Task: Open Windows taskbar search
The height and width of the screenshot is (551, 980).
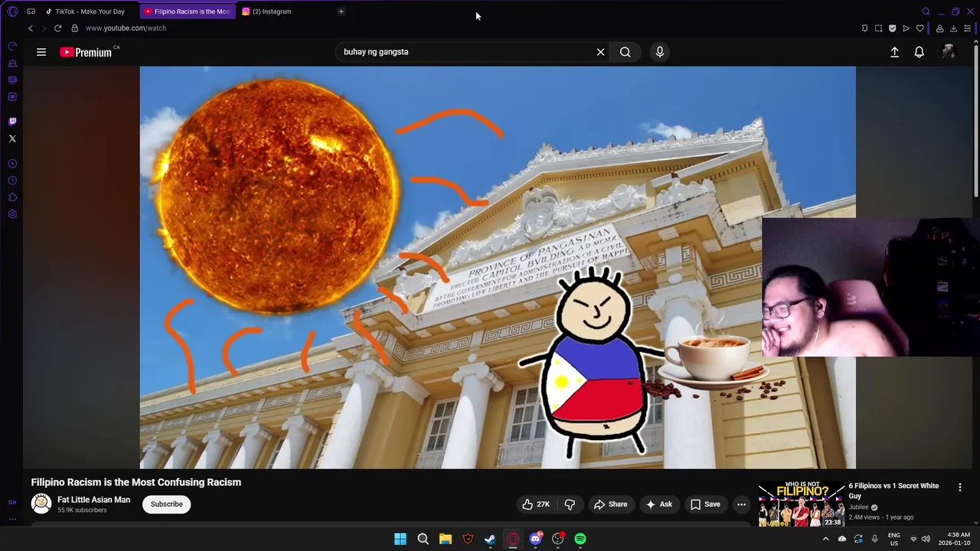Action: pyautogui.click(x=423, y=540)
